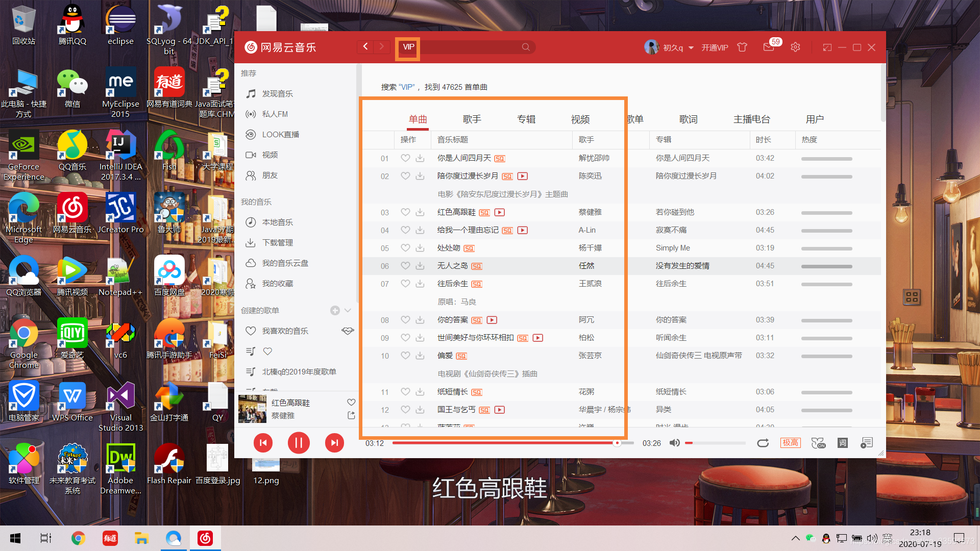Click the playback progress bar

point(513,443)
